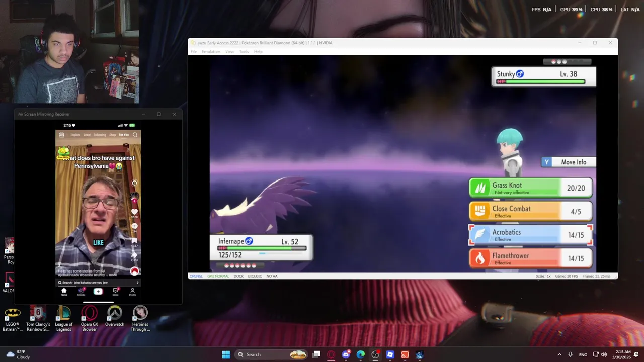This screenshot has height=362, width=644.
Task: Tap the Free Gifts sticker icon
Action: [63, 152]
